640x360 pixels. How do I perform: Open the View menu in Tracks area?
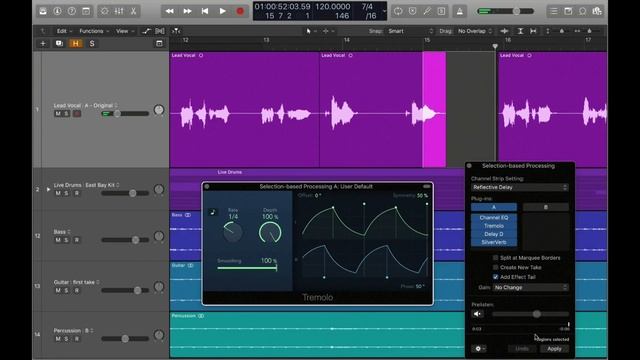click(x=124, y=31)
